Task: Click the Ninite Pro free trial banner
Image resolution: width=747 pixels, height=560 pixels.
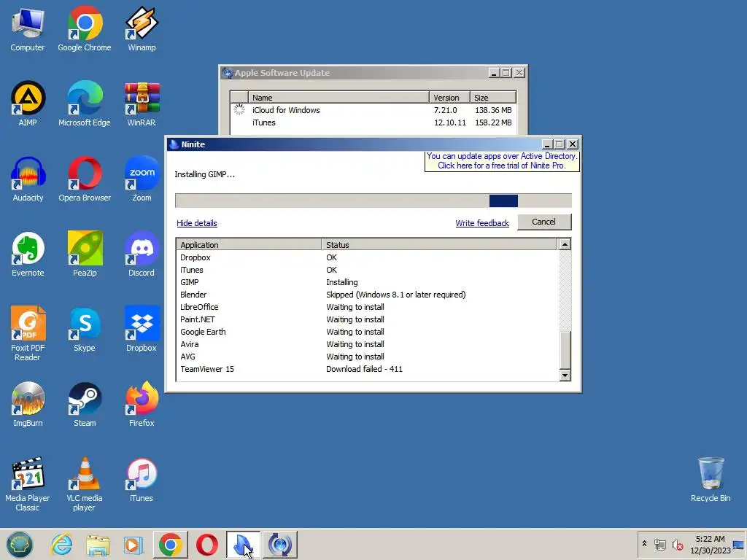Action: point(502,161)
